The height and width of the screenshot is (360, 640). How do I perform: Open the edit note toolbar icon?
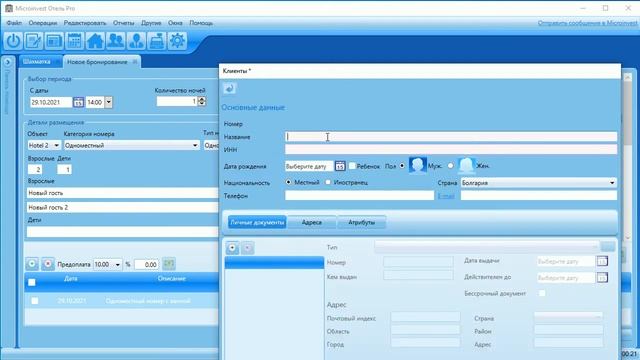click(33, 41)
